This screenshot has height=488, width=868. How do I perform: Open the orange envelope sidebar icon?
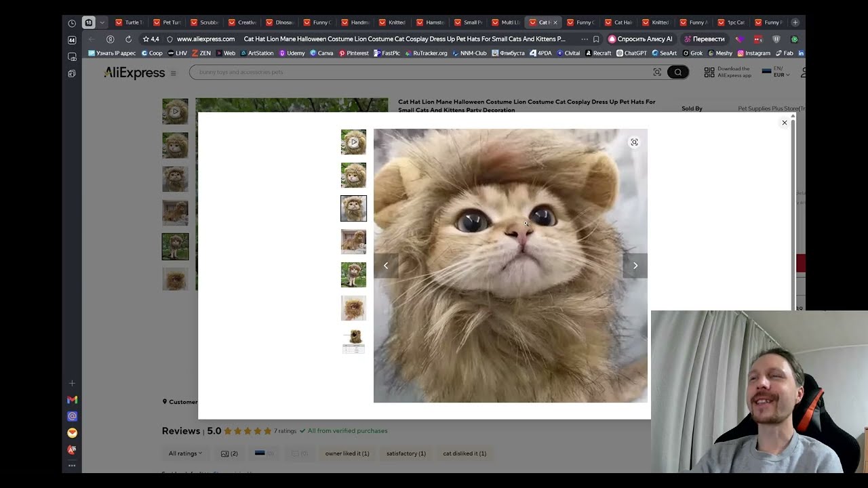(x=72, y=432)
